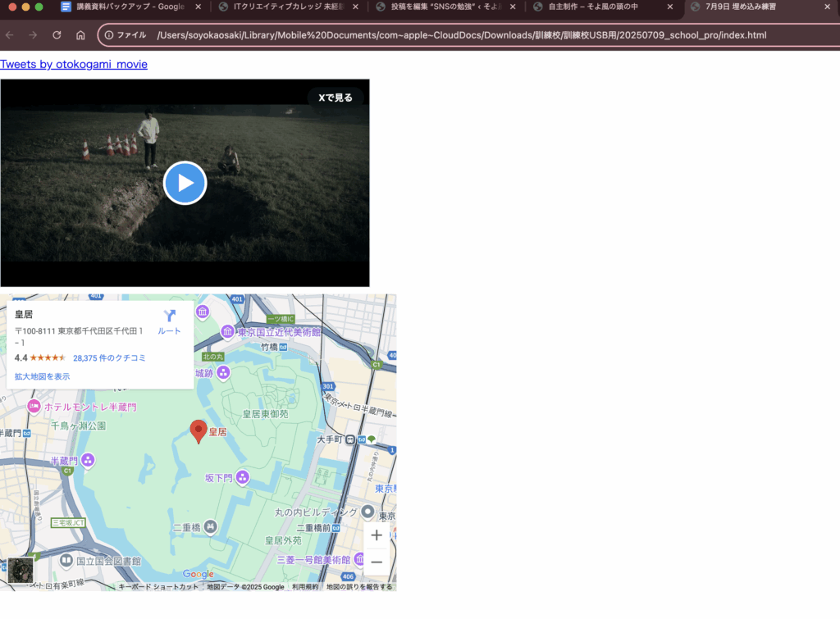The height and width of the screenshot is (619, 840).
Task: Zoom in the map with plus button
Action: pyautogui.click(x=377, y=535)
